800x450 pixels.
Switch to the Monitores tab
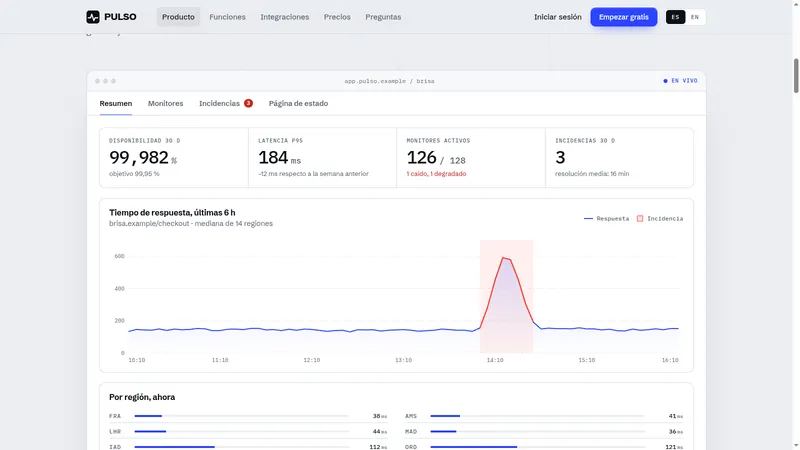click(165, 103)
